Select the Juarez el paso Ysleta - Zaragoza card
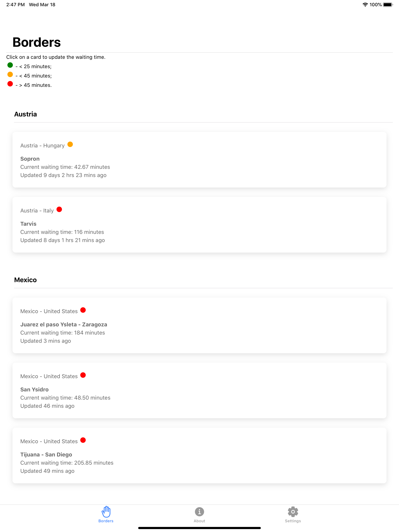Screen dimensions: 399x532 (199, 325)
